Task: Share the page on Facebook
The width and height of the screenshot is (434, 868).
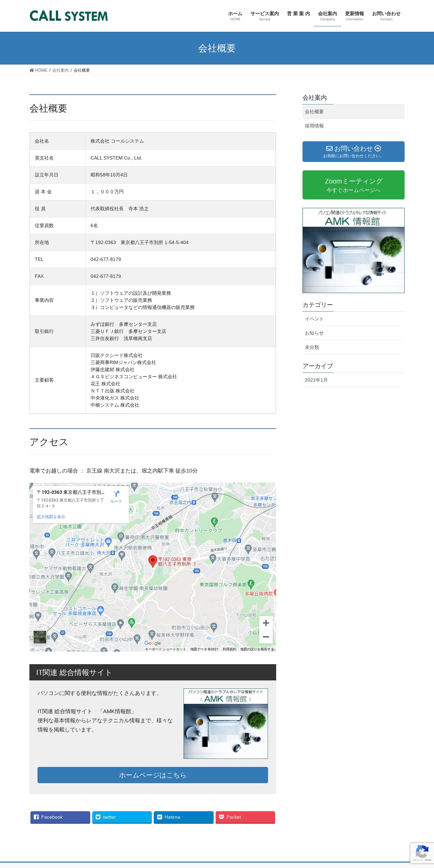Action: [60, 817]
